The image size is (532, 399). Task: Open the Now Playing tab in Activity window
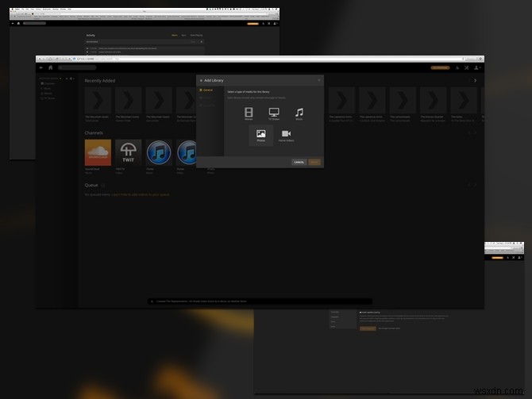pos(196,35)
